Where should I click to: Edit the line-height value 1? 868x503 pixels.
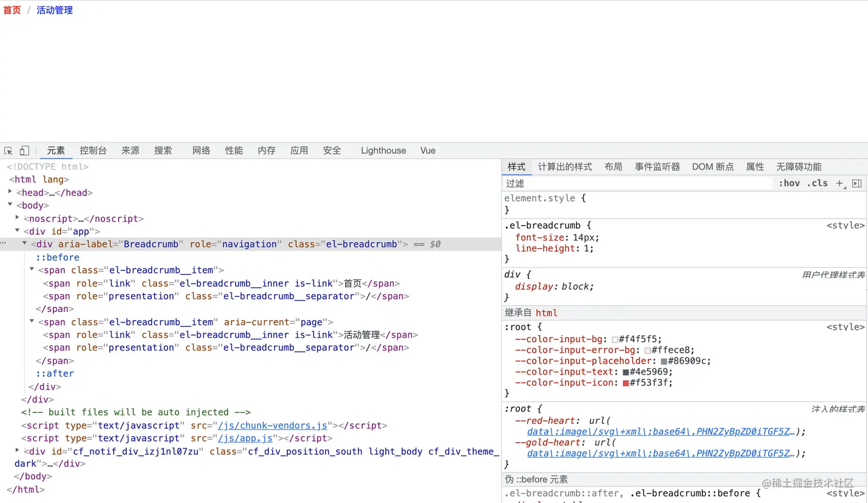(587, 248)
